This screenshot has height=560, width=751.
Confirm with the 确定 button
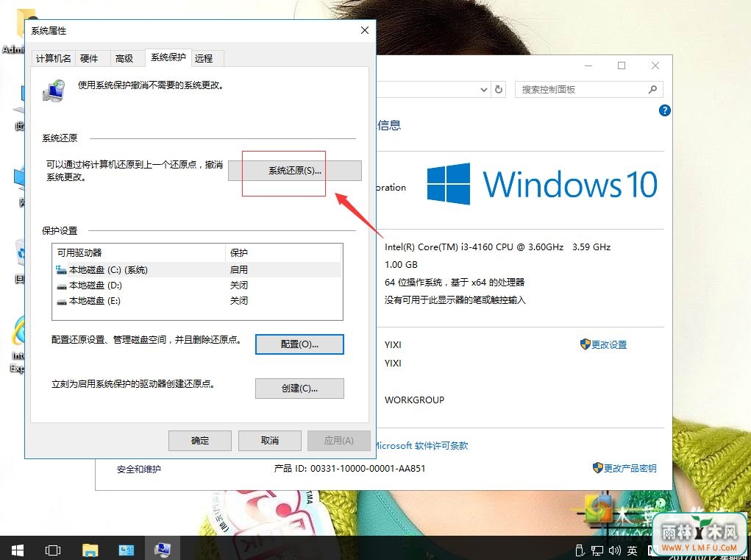[x=200, y=441]
